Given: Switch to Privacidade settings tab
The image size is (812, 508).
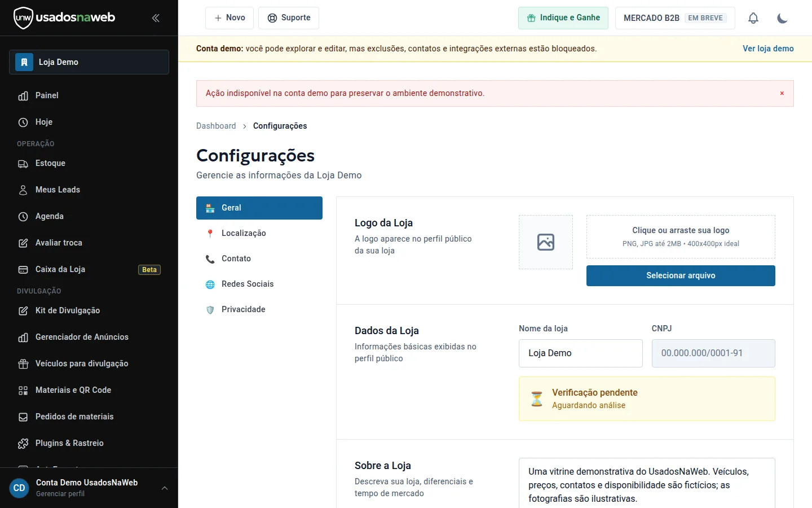Looking at the screenshot, I should click(x=259, y=309).
